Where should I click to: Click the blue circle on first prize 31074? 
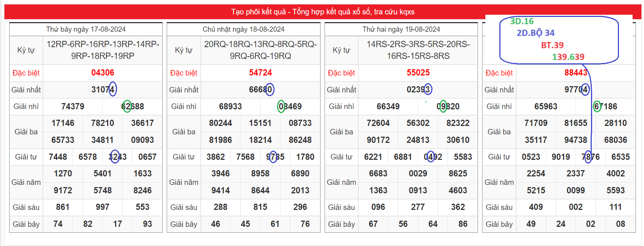[x=113, y=89]
